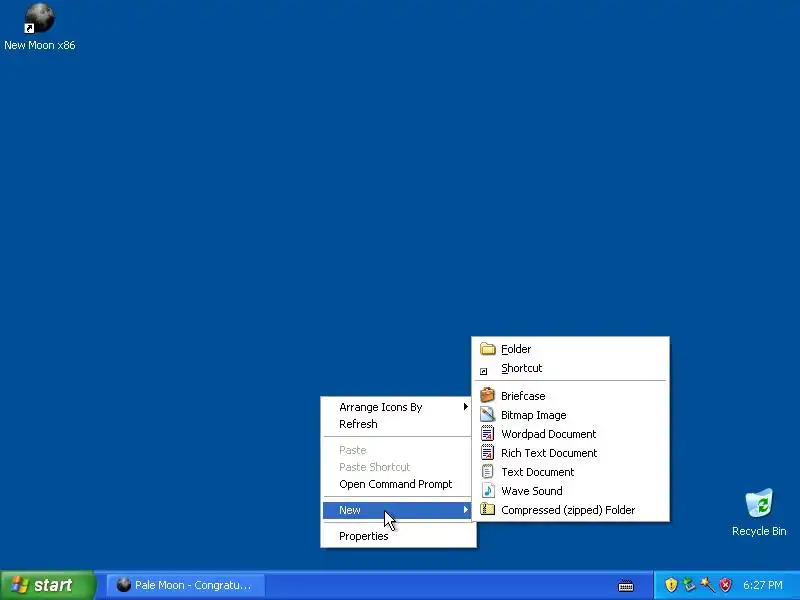800x600 pixels.
Task: Open the Start menu button
Action: [48, 585]
